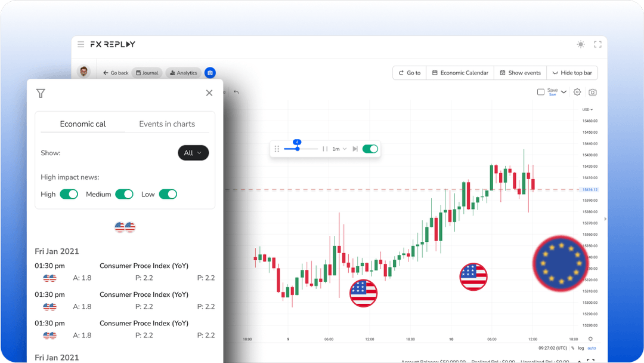Click the undo arrow above the chart
Screen dimensions: 644x363
point(236,92)
